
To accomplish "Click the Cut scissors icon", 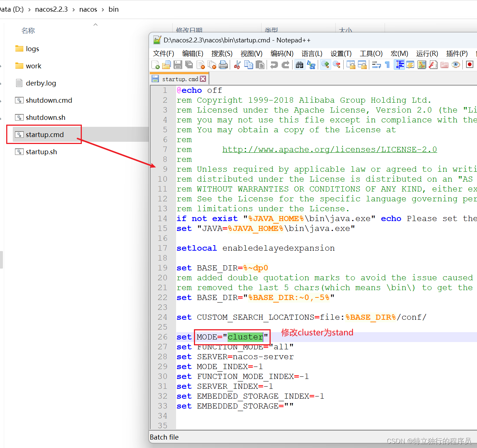I will pos(237,65).
